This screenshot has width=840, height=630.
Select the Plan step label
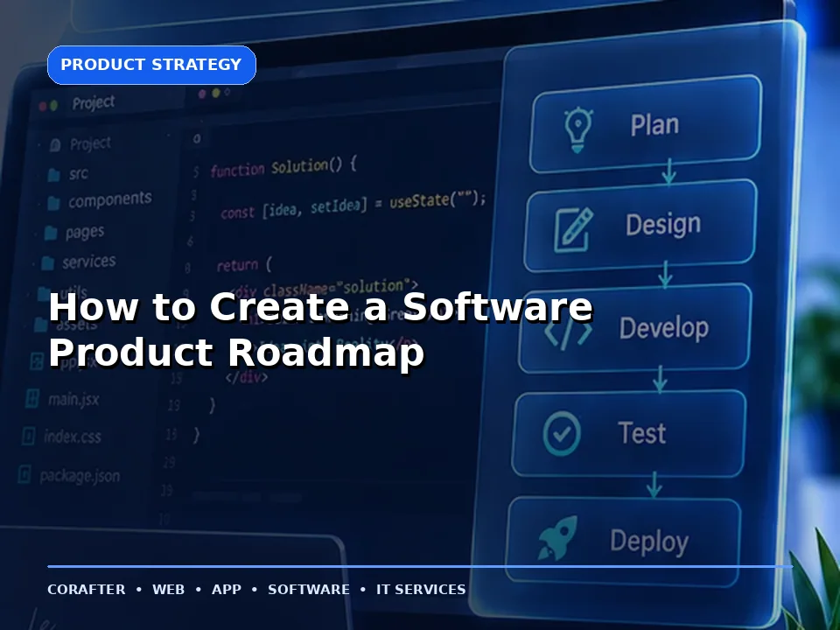tap(654, 125)
